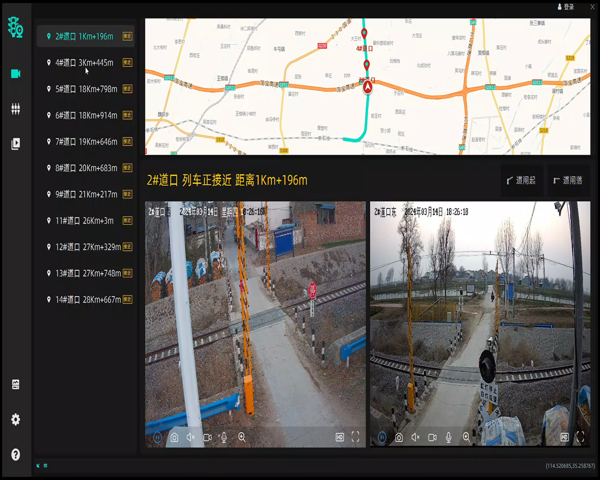Take a snapshot of left camera feed
The width and height of the screenshot is (600, 480).
click(x=174, y=437)
